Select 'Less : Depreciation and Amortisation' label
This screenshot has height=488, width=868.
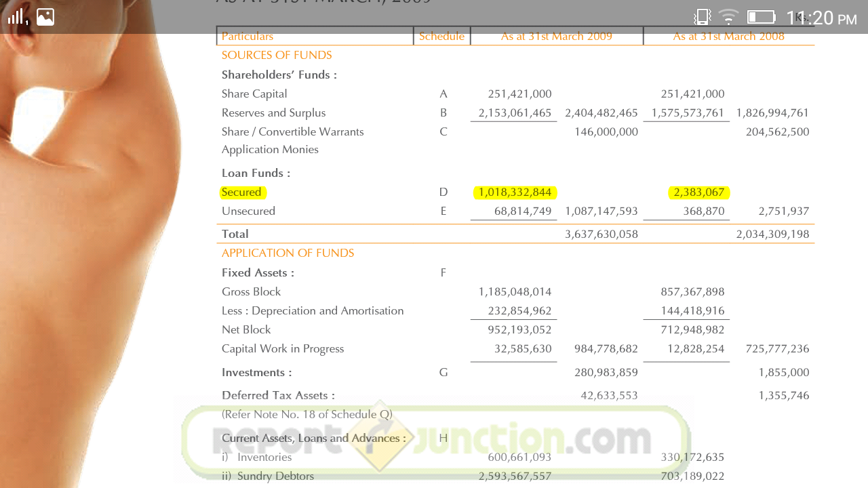[313, 310]
